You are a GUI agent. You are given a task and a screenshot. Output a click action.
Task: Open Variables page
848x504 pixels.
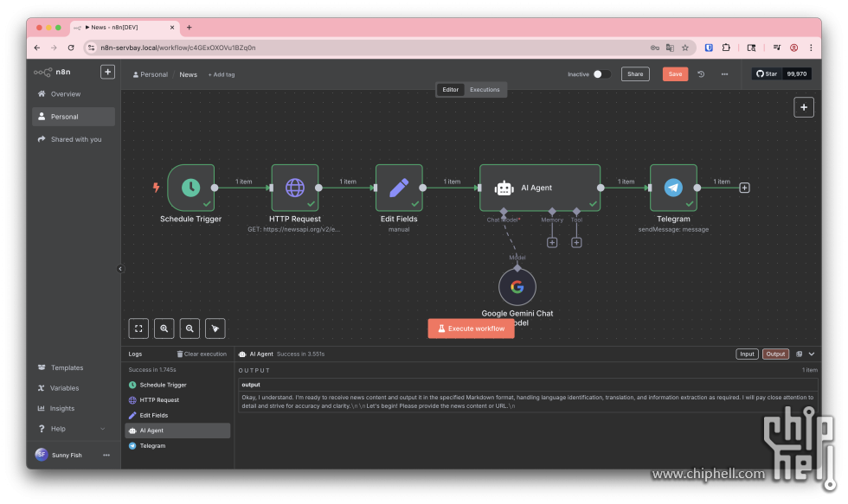coord(74,388)
